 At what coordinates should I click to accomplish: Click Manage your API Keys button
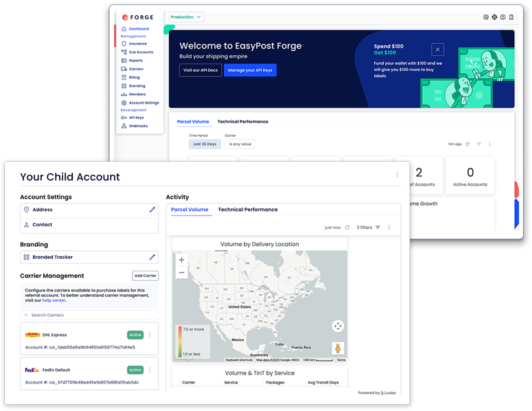coord(250,70)
